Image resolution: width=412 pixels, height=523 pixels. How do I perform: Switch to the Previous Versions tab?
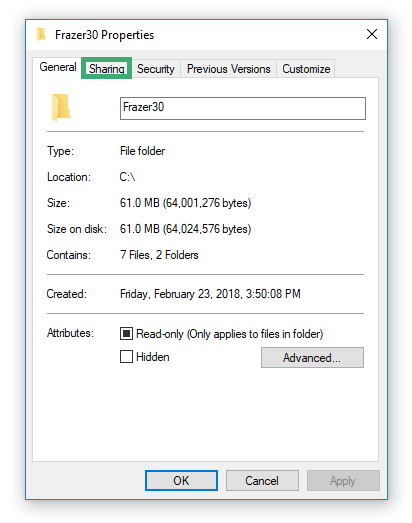[229, 69]
